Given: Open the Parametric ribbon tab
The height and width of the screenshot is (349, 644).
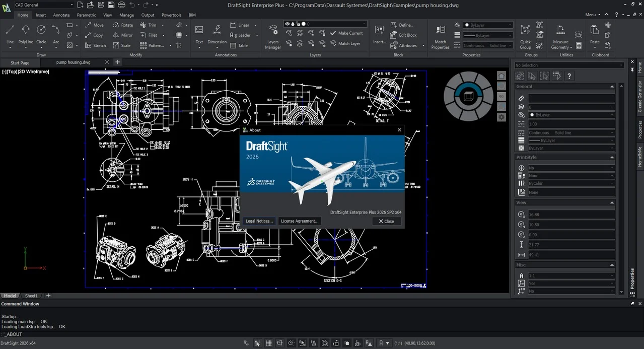Looking at the screenshot, I should click(x=86, y=15).
